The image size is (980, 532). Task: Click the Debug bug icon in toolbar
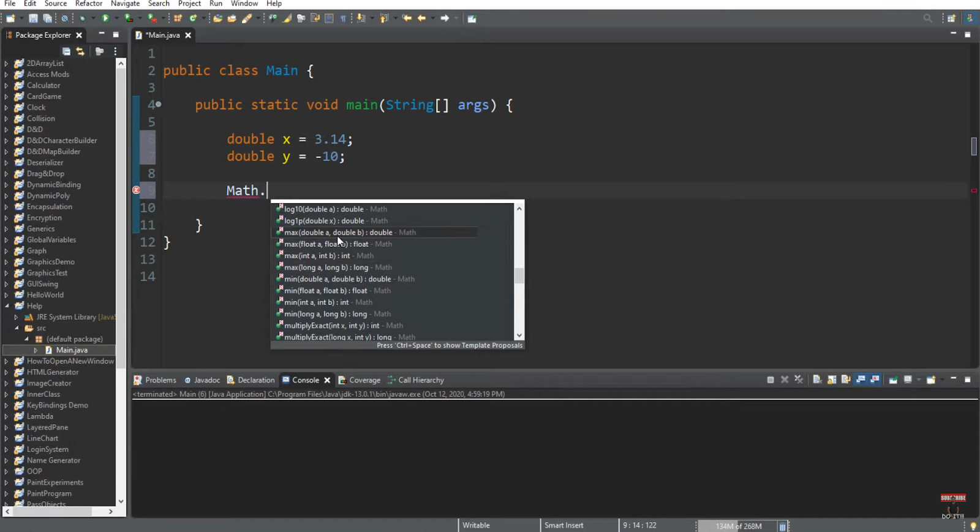[x=82, y=18]
